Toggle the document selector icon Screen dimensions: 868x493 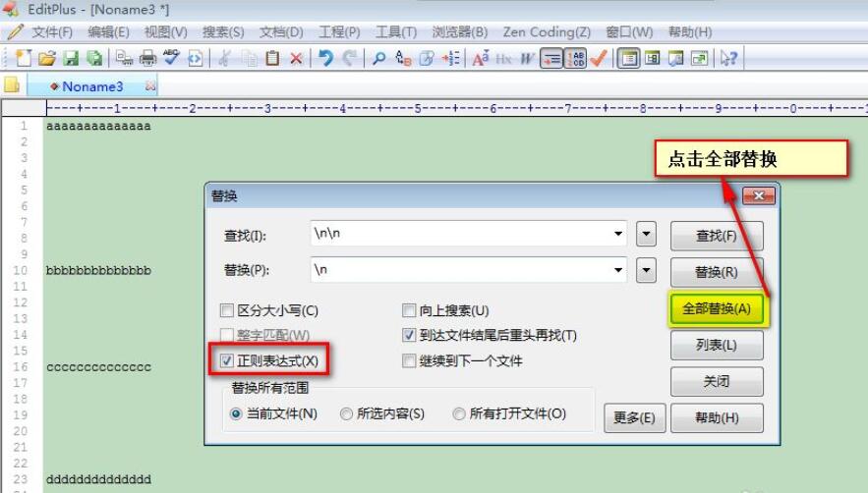[x=629, y=58]
